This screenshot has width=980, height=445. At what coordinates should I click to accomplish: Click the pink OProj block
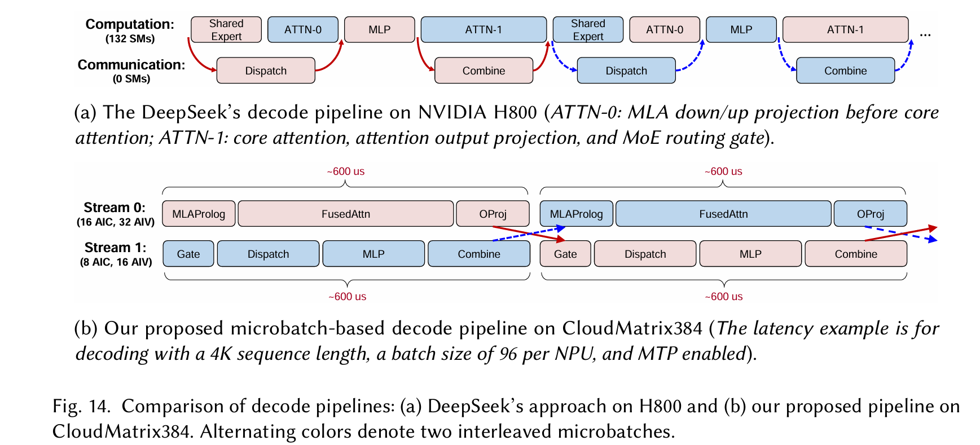pos(493,214)
